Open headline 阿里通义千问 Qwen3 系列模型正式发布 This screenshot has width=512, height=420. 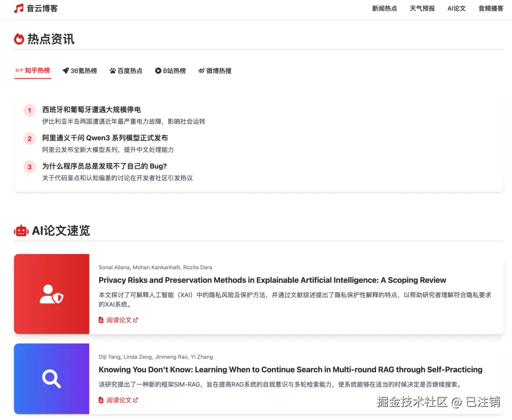tap(105, 138)
